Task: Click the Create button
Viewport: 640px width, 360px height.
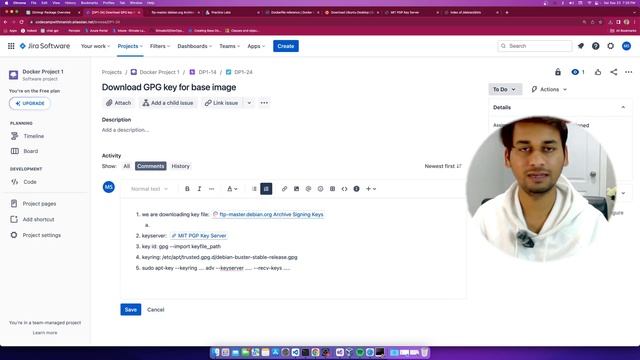Action: (286, 46)
